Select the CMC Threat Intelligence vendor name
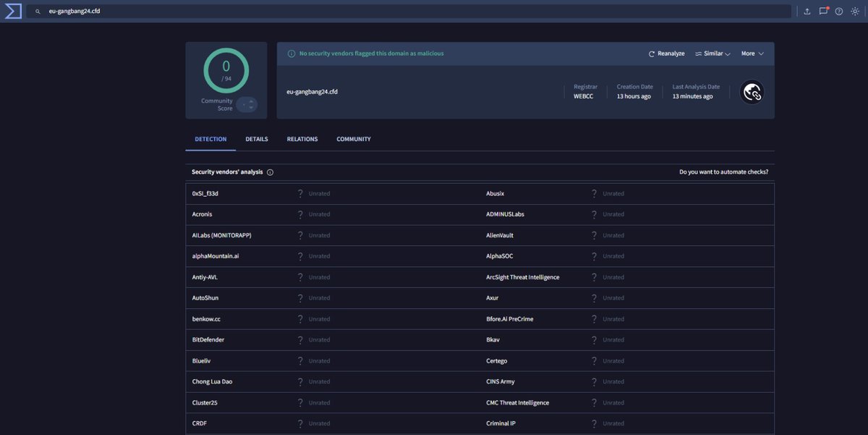868x435 pixels. (x=518, y=402)
